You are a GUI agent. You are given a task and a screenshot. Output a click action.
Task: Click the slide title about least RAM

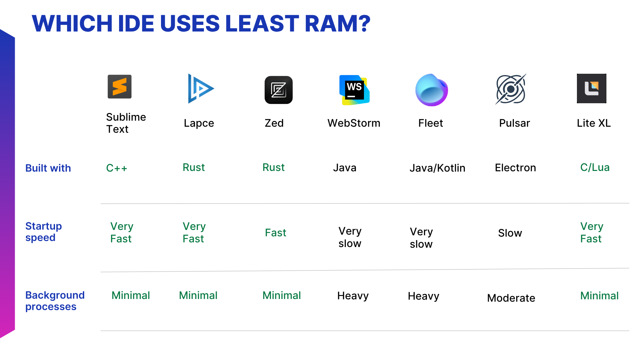tap(201, 23)
